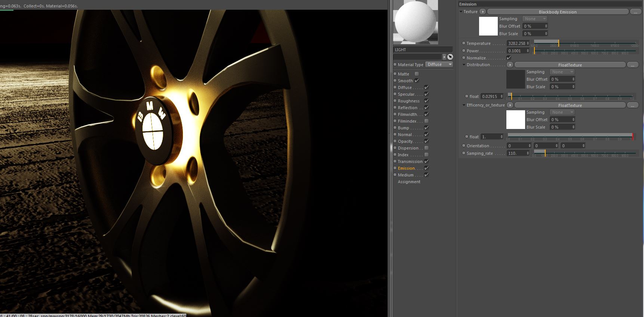
Task: Click the Samping_rate value stepper arrows
Action: [x=528, y=153]
